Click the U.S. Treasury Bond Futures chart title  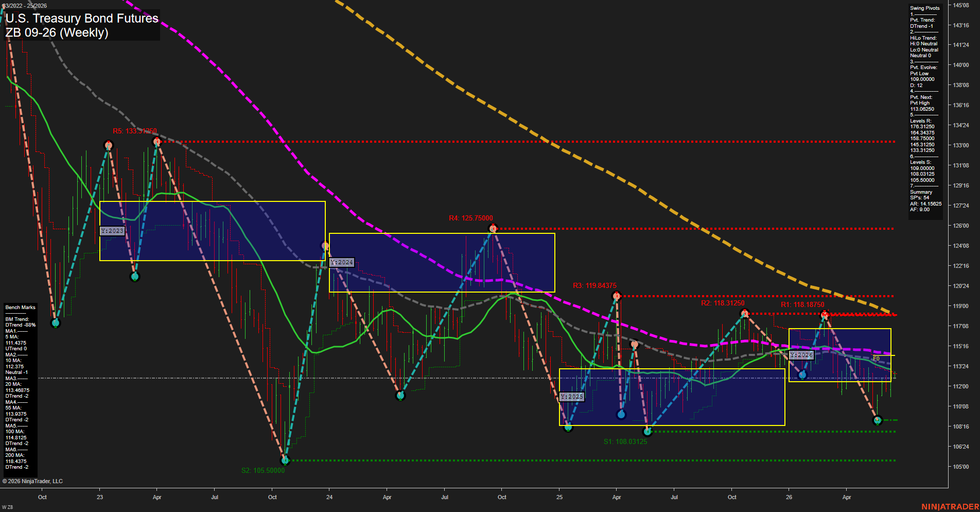82,19
